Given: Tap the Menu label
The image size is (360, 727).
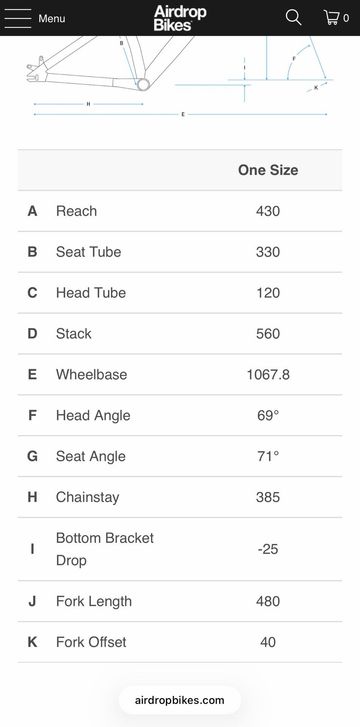Looking at the screenshot, I should pos(51,19).
